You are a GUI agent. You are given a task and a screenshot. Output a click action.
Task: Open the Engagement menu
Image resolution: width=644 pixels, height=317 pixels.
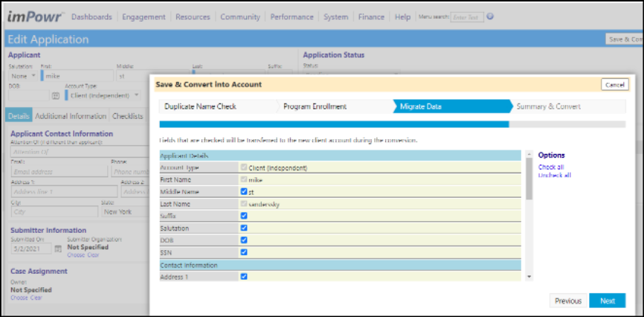pyautogui.click(x=144, y=17)
